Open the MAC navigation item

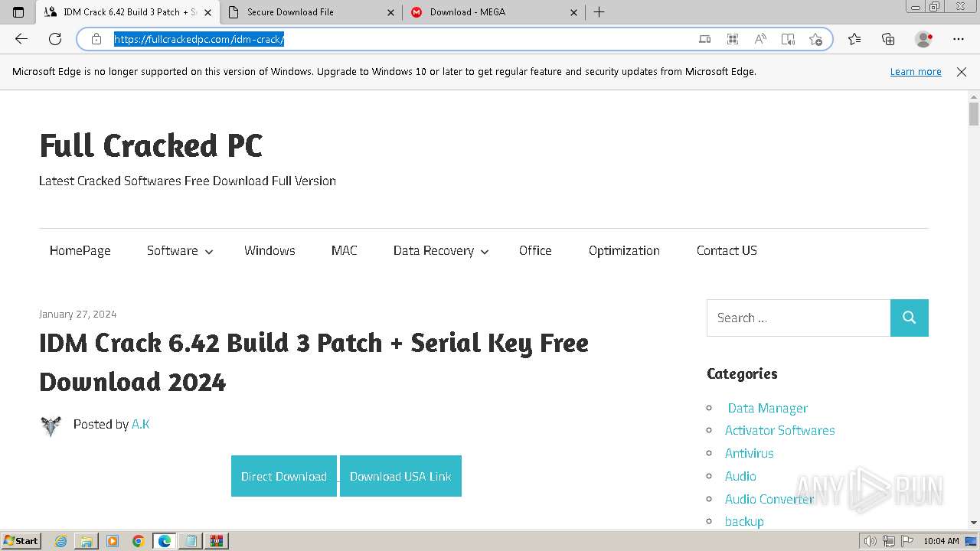(345, 250)
